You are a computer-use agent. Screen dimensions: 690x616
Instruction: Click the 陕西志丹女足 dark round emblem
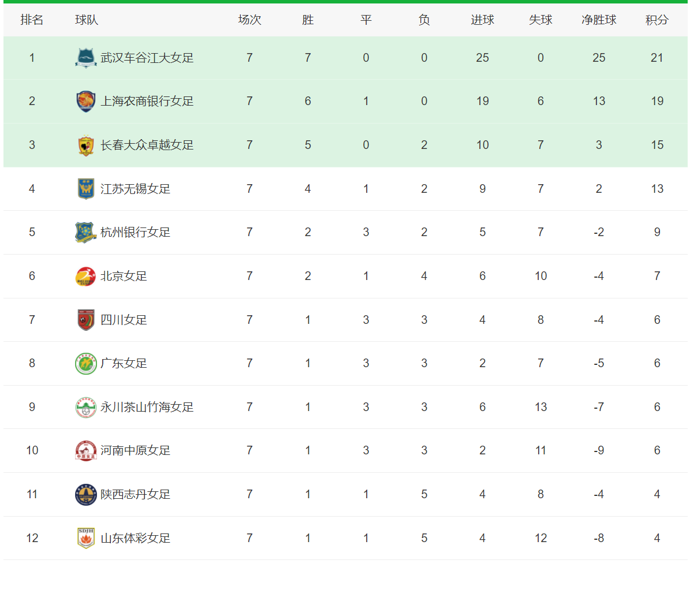(86, 495)
